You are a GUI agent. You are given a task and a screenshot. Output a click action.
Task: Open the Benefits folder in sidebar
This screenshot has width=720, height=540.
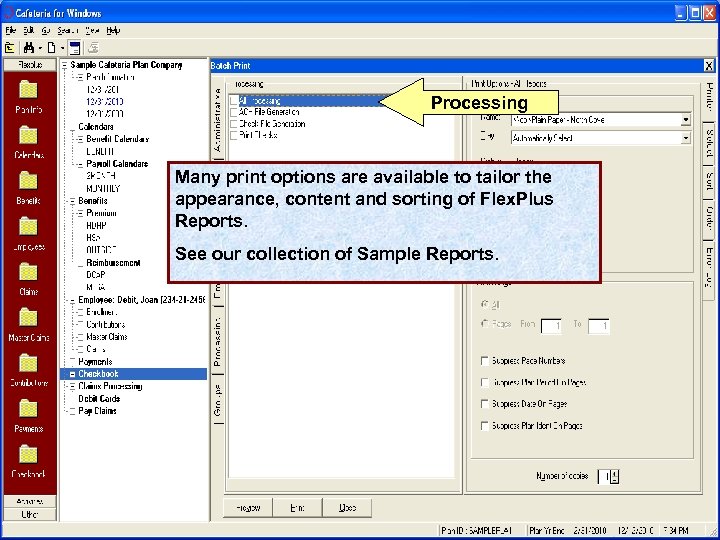click(x=28, y=188)
